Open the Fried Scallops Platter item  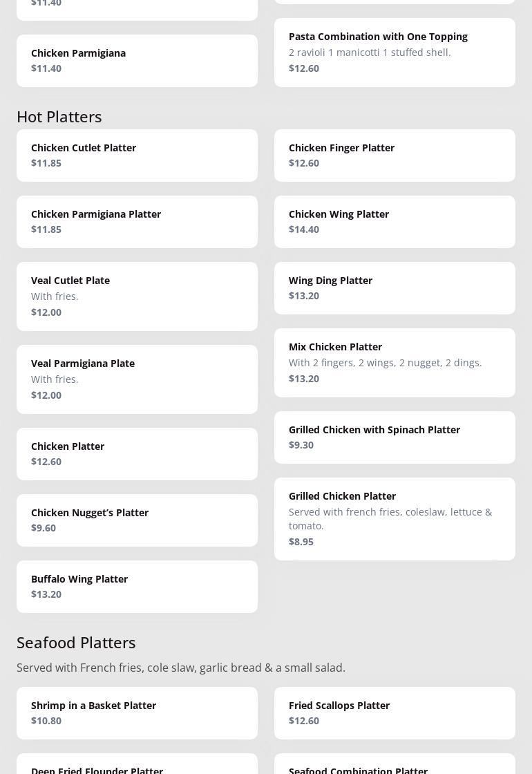395,713
